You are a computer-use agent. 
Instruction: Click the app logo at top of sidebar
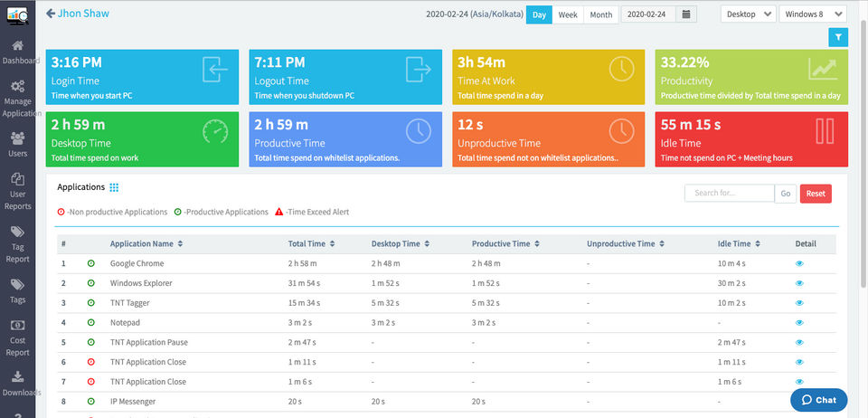[18, 15]
